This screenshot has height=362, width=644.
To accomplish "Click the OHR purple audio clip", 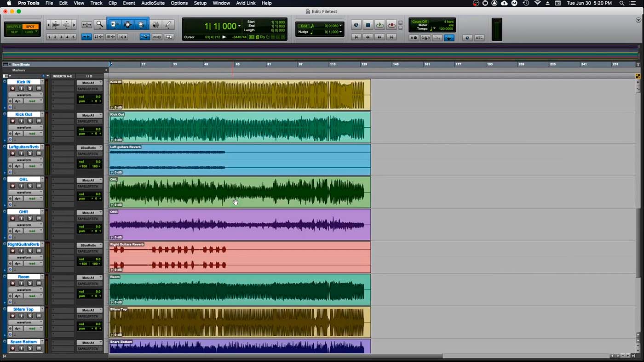I will (240, 225).
